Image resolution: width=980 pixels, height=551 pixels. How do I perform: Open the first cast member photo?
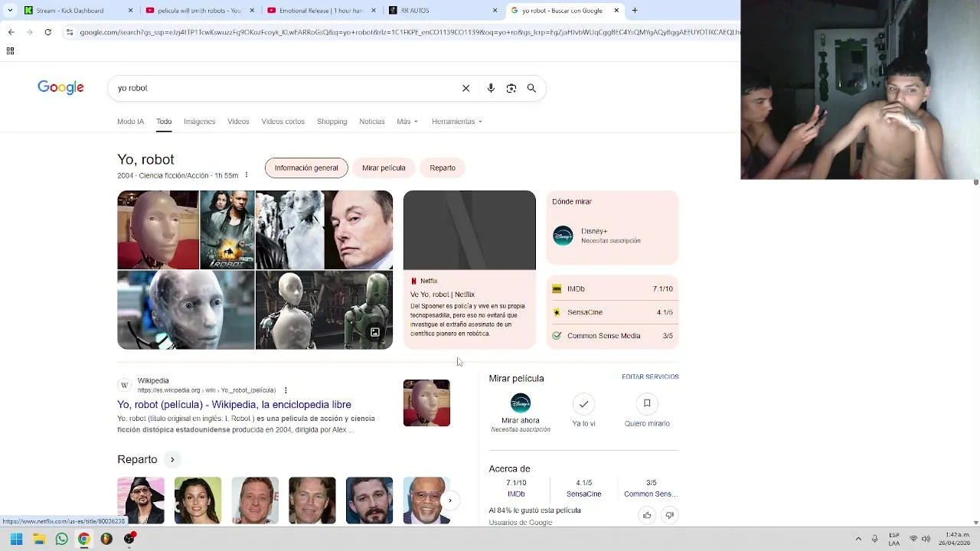141,500
